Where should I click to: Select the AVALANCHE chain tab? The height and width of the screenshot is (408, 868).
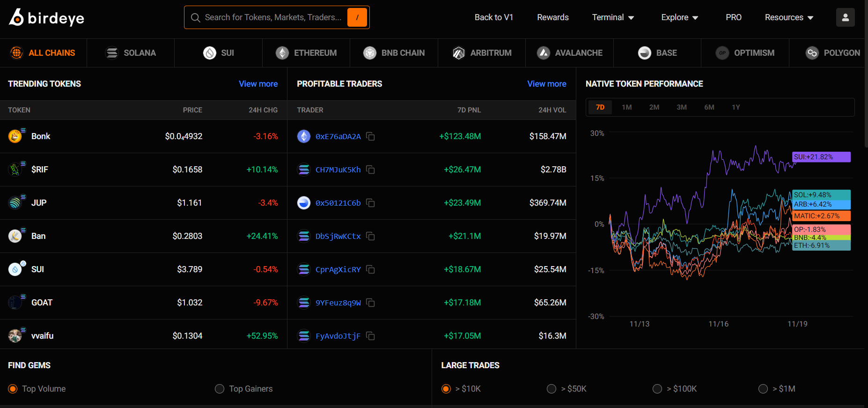[x=569, y=53]
